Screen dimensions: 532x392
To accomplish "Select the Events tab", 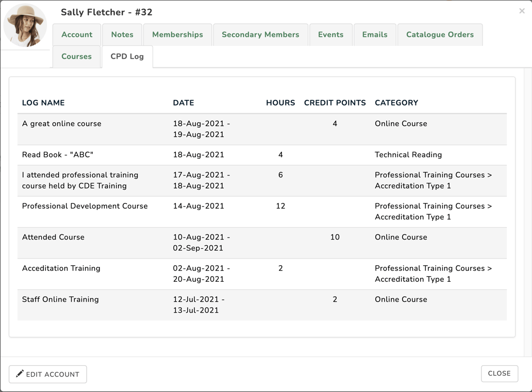I will click(330, 35).
